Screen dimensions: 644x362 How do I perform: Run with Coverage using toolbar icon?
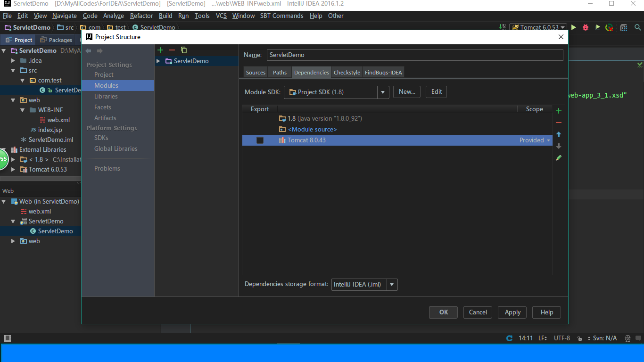(x=597, y=27)
